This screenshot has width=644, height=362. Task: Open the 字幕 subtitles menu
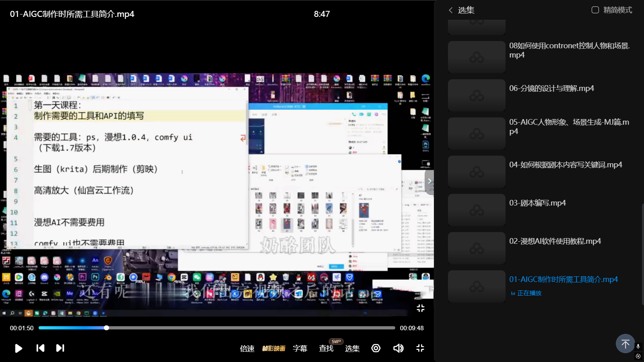300,349
